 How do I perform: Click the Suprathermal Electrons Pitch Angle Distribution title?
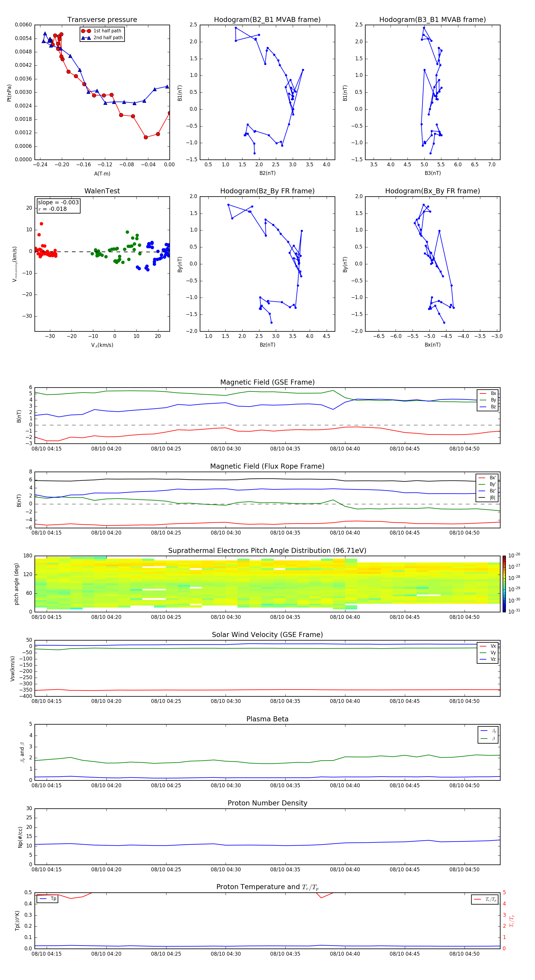point(267,551)
